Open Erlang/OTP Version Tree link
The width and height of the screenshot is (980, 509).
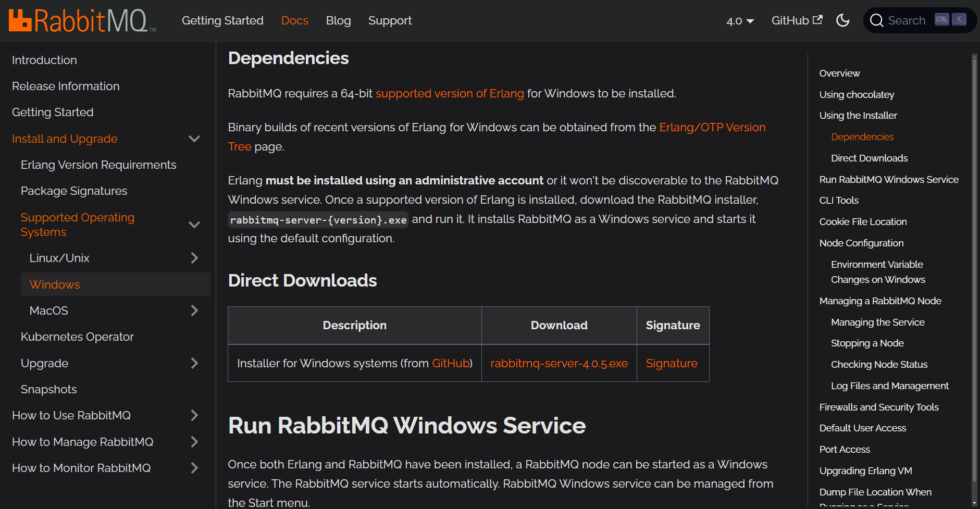[712, 127]
